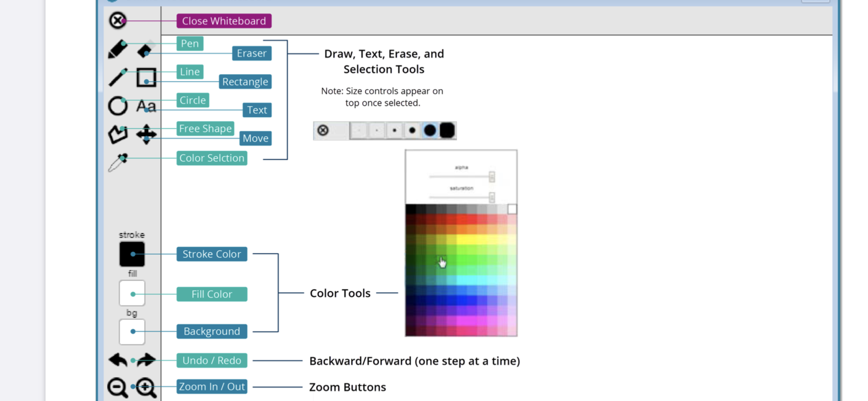Screen dimensions: 868x401
Task: Click the Undo back arrow
Action: pyautogui.click(x=118, y=360)
